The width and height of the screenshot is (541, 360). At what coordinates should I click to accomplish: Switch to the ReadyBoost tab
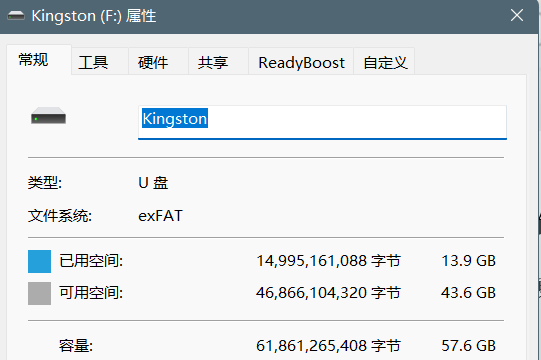point(301,62)
